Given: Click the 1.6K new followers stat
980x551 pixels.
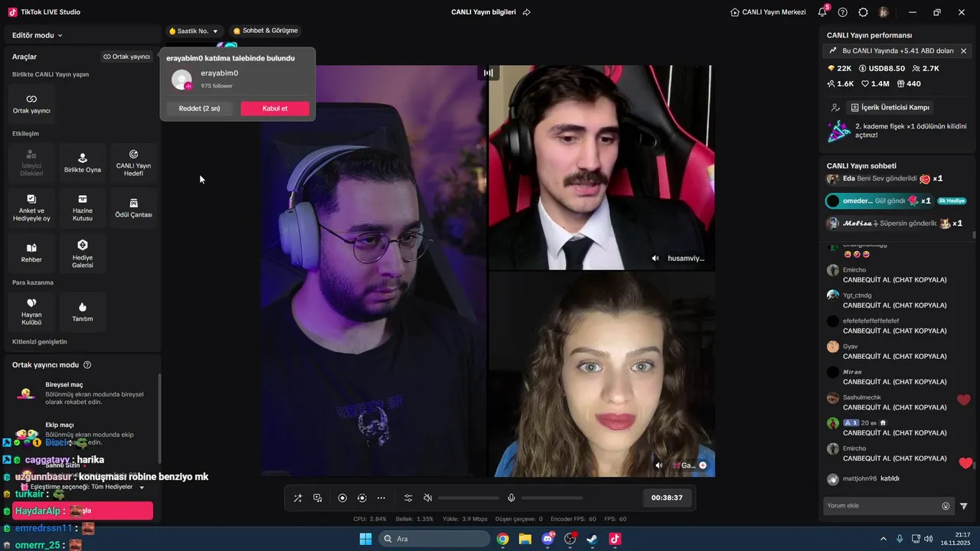Looking at the screenshot, I should point(841,84).
